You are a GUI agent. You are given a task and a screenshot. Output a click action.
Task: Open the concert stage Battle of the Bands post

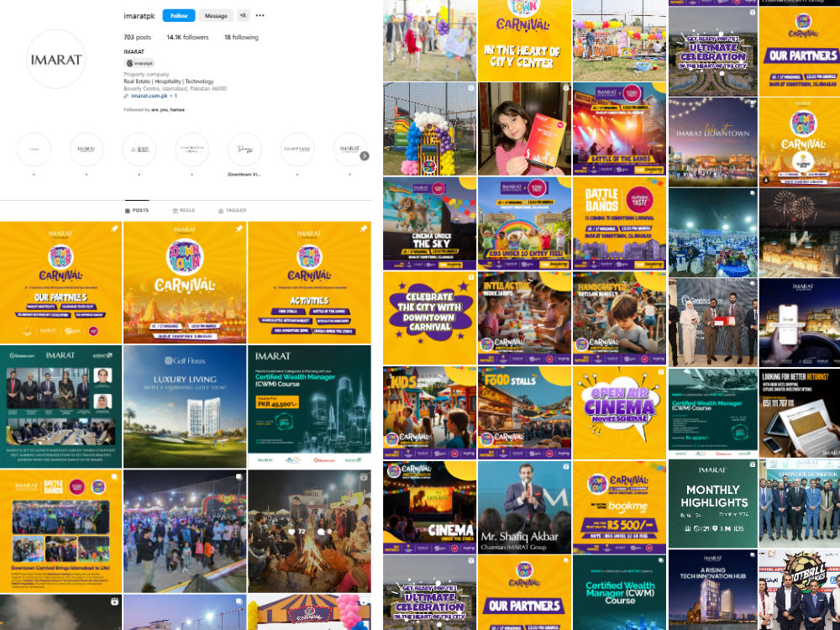tap(619, 129)
